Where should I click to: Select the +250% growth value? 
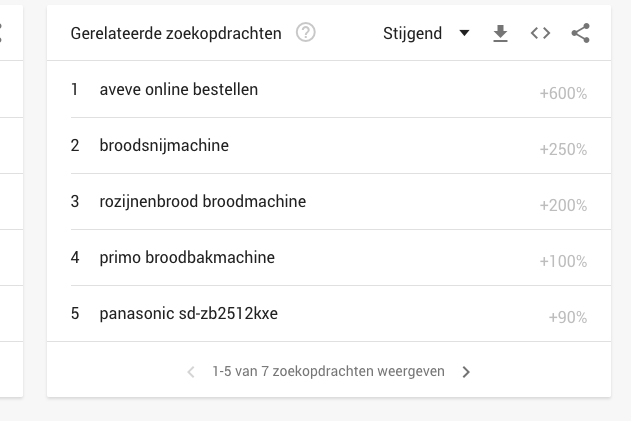tap(563, 149)
